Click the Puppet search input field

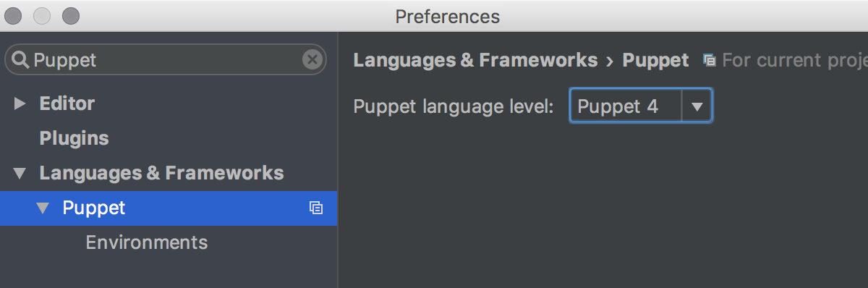tap(166, 59)
